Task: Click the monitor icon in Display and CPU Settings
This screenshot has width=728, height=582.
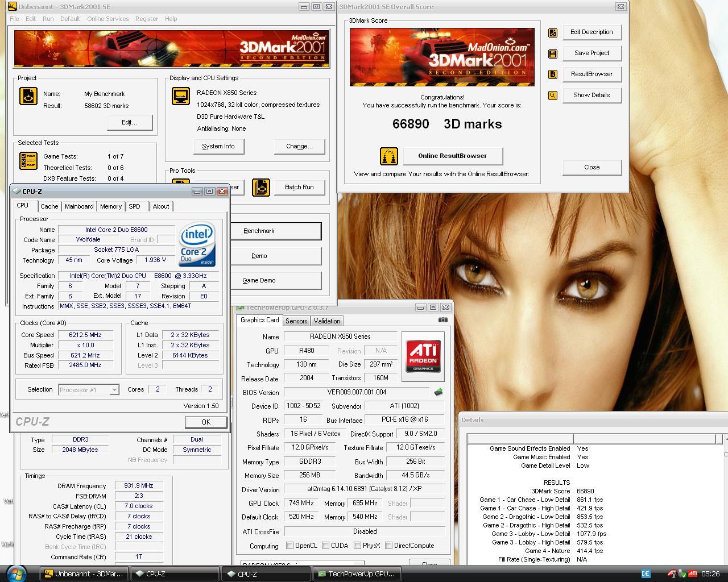Action: 181,96
